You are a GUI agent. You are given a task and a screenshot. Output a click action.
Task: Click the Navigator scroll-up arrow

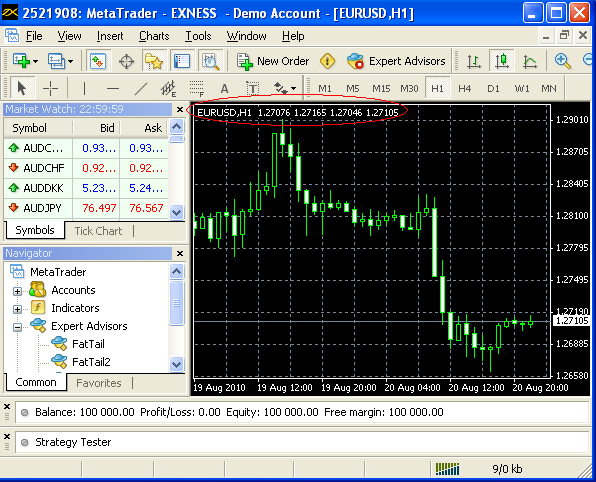(176, 271)
